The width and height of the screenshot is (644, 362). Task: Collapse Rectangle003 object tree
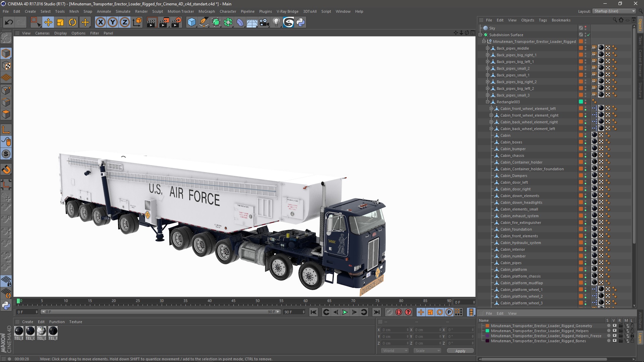(x=488, y=102)
